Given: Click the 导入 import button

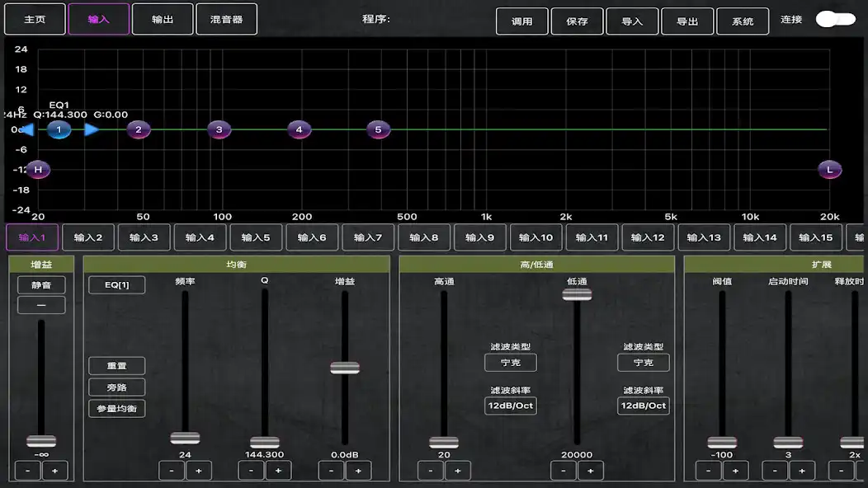Looking at the screenshot, I should [632, 21].
